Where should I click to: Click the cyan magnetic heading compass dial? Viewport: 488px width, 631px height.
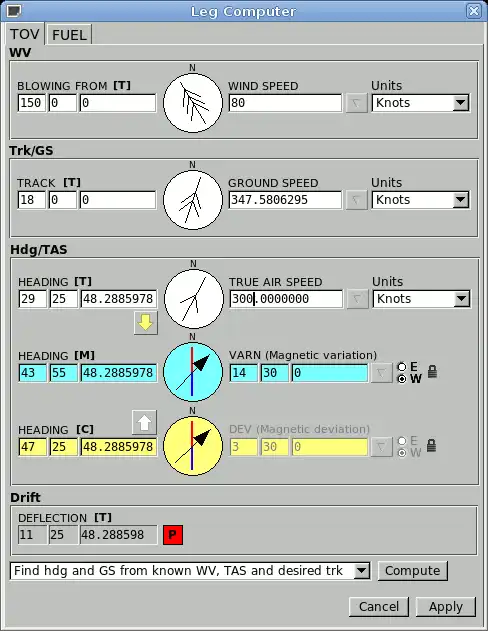(x=193, y=372)
